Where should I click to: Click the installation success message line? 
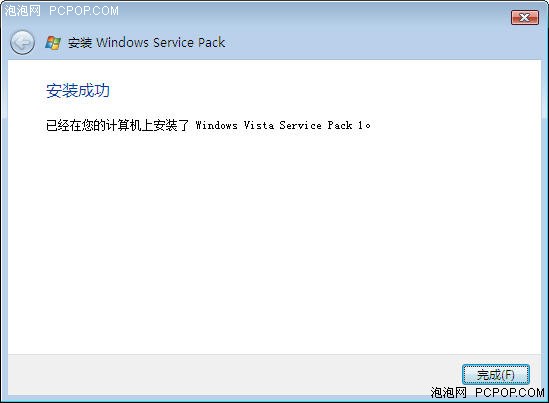208,125
